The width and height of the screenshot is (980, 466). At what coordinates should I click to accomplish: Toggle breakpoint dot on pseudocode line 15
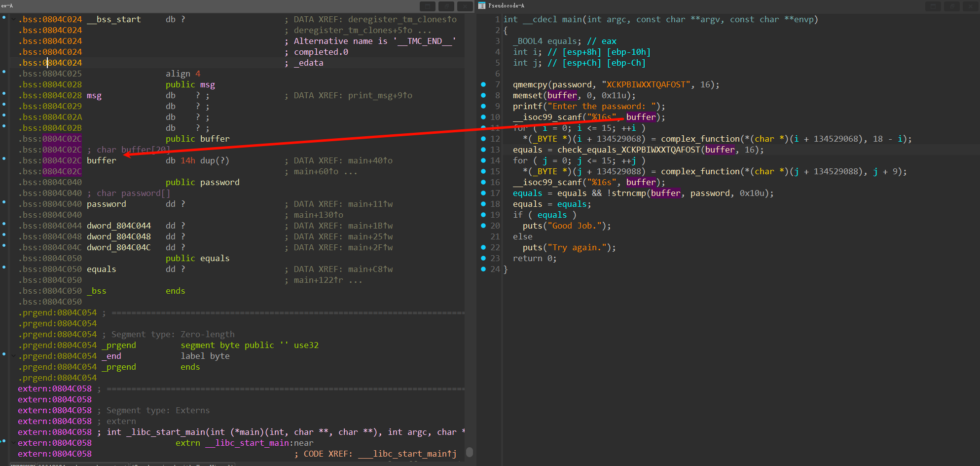[x=483, y=171]
